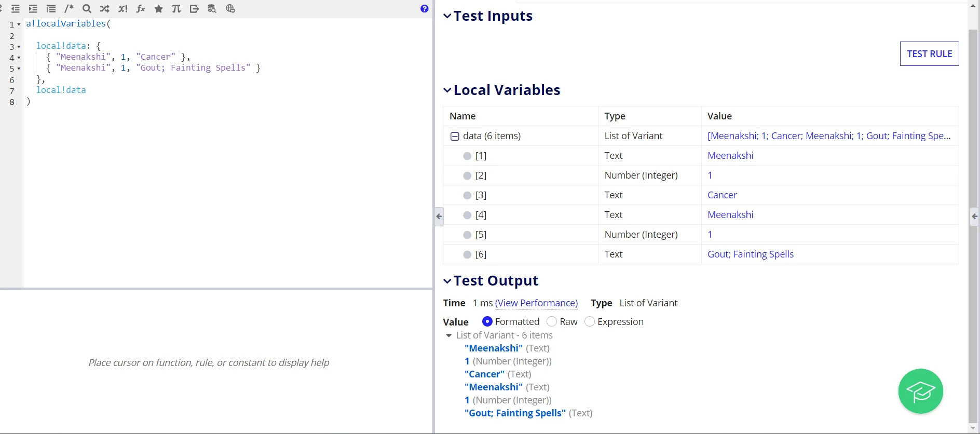980x434 pixels.
Task: Click the fx function icon
Action: [x=141, y=9]
